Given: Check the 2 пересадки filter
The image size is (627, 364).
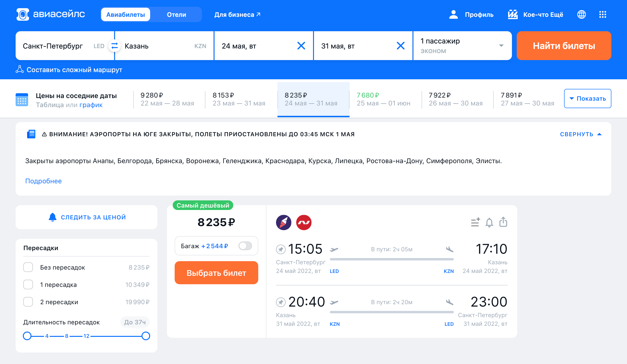Looking at the screenshot, I should pos(28,302).
